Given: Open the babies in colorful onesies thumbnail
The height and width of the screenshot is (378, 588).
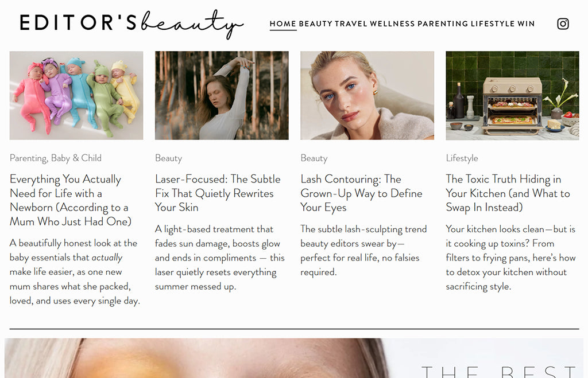Looking at the screenshot, I should (x=76, y=96).
